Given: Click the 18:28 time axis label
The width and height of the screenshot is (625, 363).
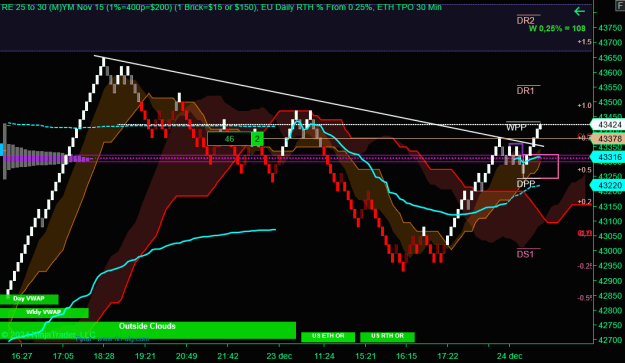Looking at the screenshot, I should pyautogui.click(x=104, y=356).
